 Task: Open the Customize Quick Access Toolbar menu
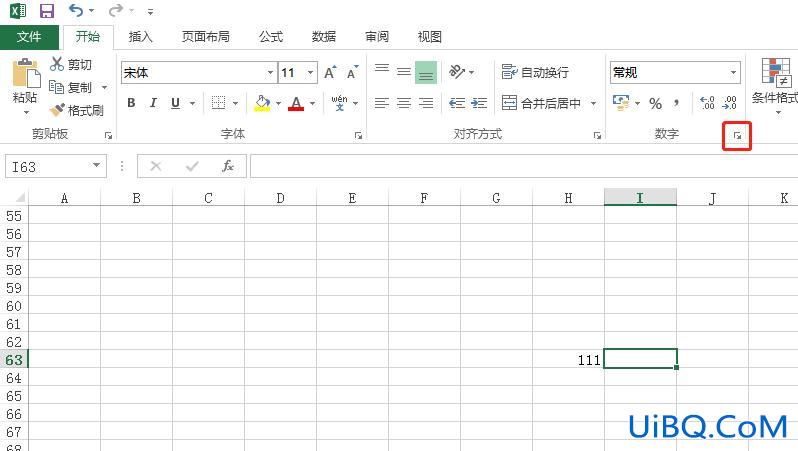150,11
